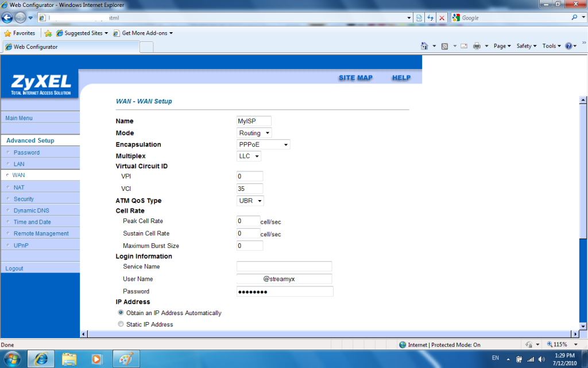Viewport: 588px width, 368px height.
Task: Open Internet Explorer from the taskbar
Action: [41, 359]
